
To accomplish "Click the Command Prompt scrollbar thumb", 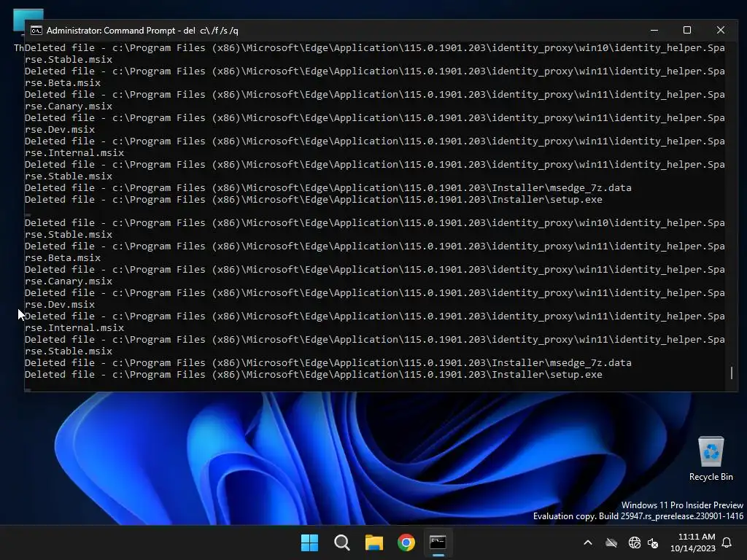I will (x=731, y=373).
